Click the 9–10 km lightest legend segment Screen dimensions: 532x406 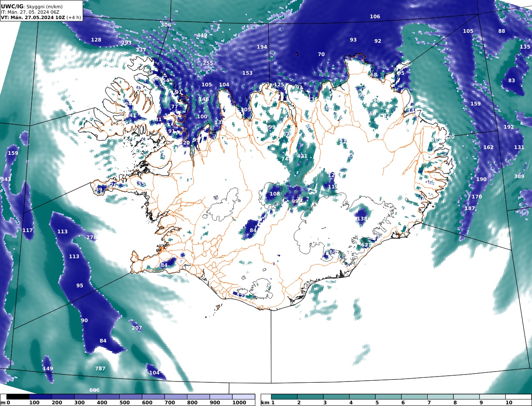[x=493, y=397]
